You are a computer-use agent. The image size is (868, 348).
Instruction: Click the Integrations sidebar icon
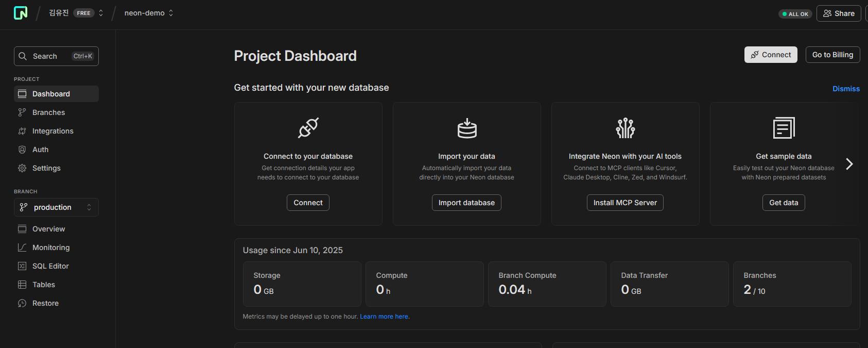22,131
